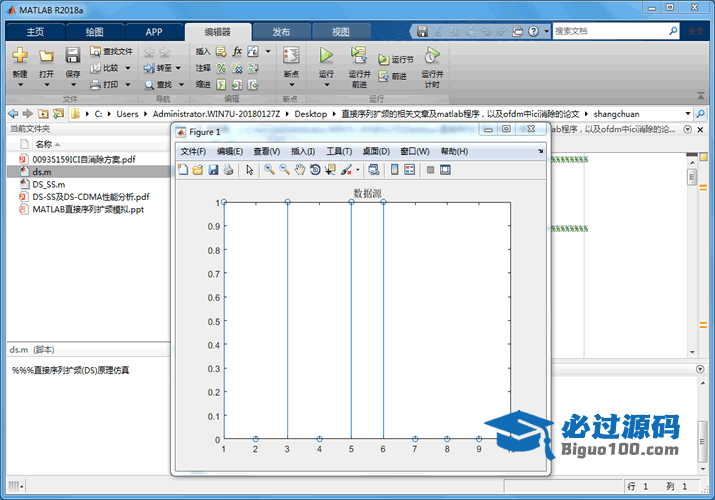
Task: Click New Figure icon in Figure 1 toolbar
Action: 183,170
